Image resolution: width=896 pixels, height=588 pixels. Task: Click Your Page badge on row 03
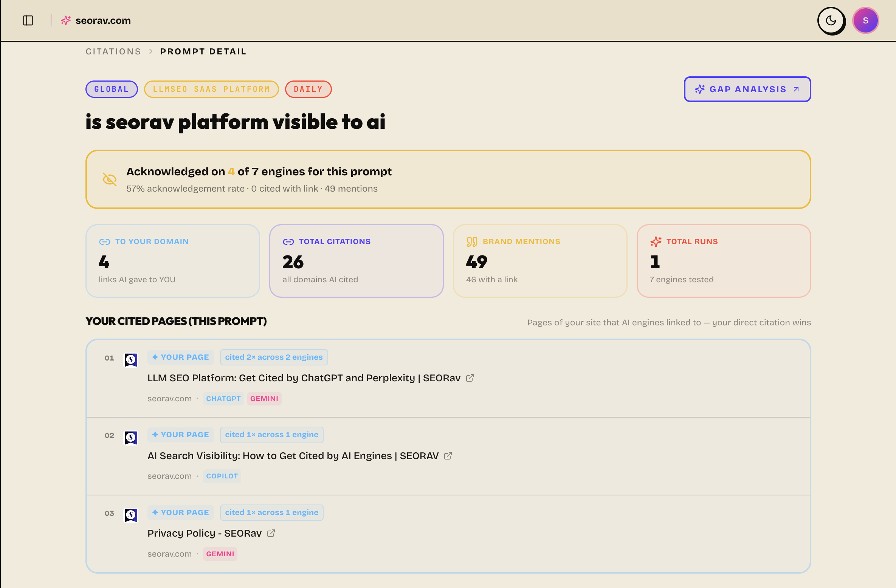pyautogui.click(x=181, y=512)
